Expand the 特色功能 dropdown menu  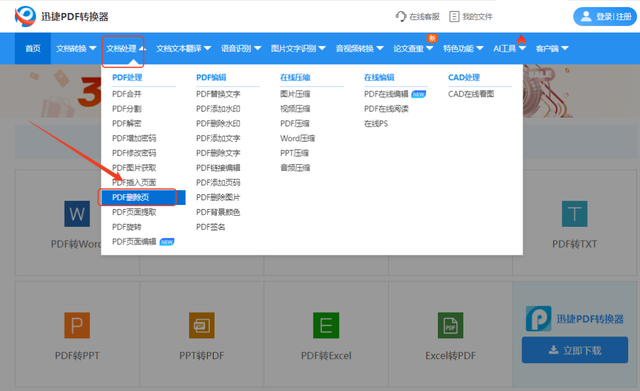[x=463, y=49]
